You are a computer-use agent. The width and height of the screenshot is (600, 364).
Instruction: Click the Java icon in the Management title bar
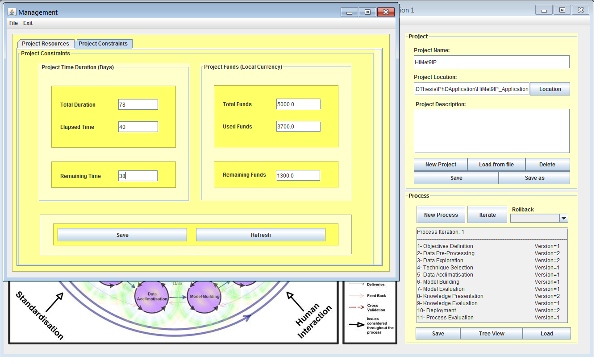point(12,12)
